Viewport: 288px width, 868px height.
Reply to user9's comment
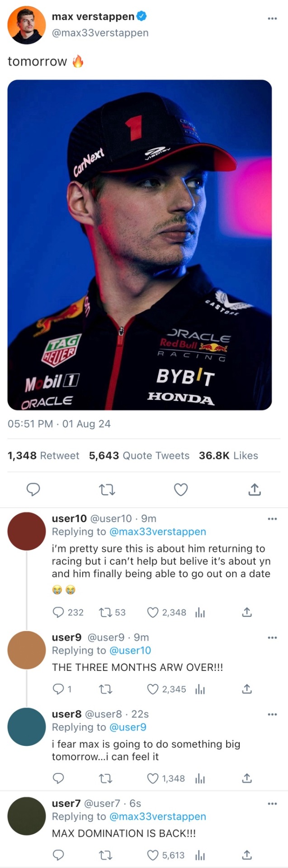(58, 689)
